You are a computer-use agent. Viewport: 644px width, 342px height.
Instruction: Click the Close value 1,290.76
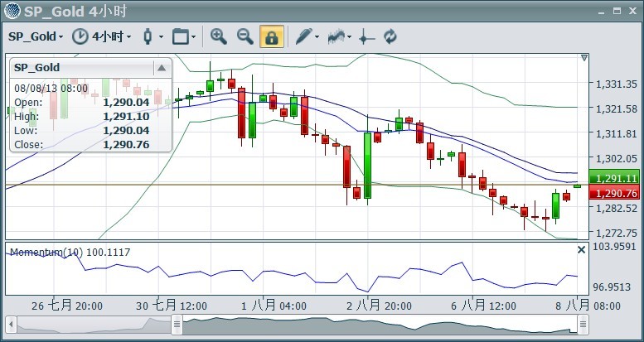point(126,145)
